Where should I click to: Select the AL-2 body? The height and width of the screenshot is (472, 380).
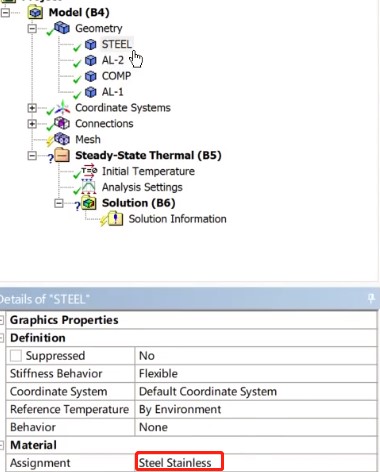click(113, 60)
